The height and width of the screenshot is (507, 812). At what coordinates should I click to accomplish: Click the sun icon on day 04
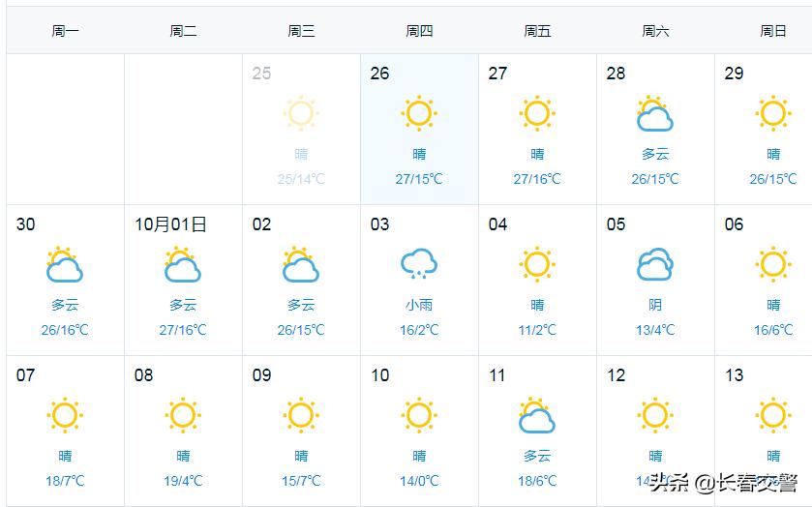coord(537,264)
